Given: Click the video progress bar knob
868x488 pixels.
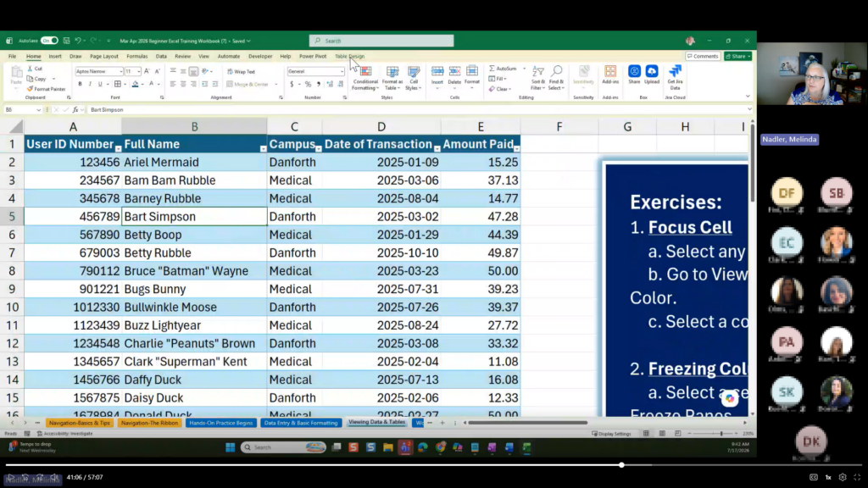Looking at the screenshot, I should 621,465.
